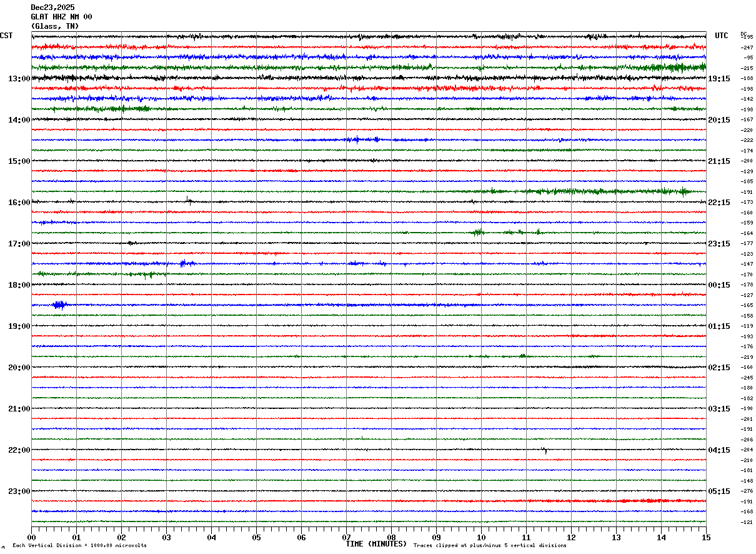Click the black spike on the 22:00 trace
Image resolution: width=756 pixels, height=554 pixels.
point(545,451)
